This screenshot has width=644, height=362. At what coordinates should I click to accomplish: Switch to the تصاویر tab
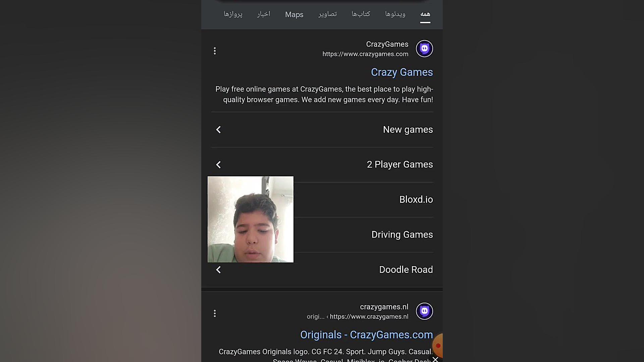(x=327, y=14)
